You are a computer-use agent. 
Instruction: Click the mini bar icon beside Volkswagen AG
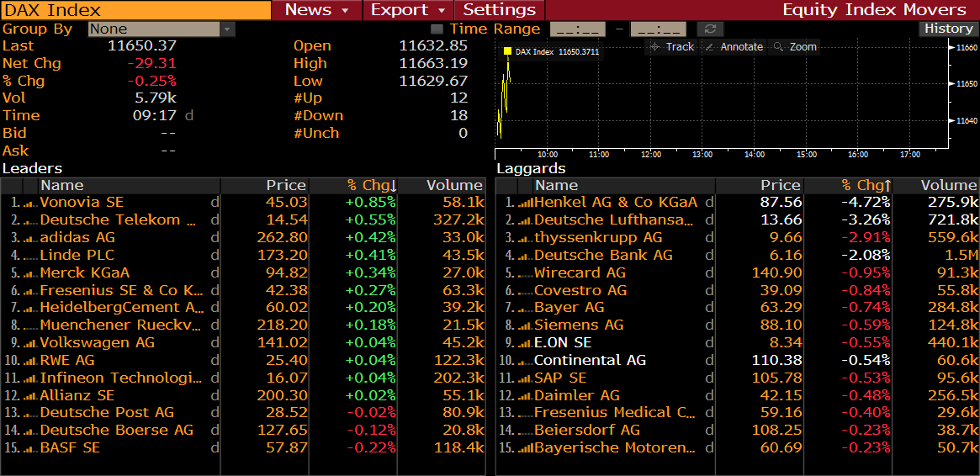(x=30, y=343)
